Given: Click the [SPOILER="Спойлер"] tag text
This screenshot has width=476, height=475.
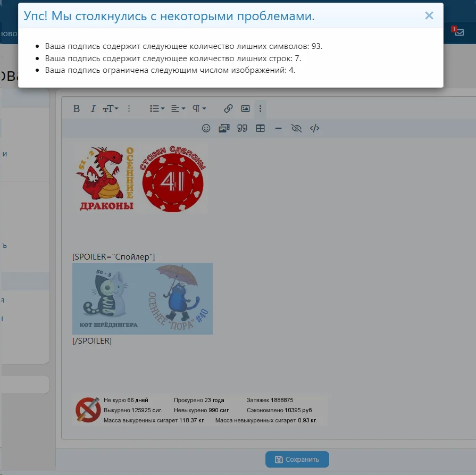Looking at the screenshot, I should click(113, 257).
